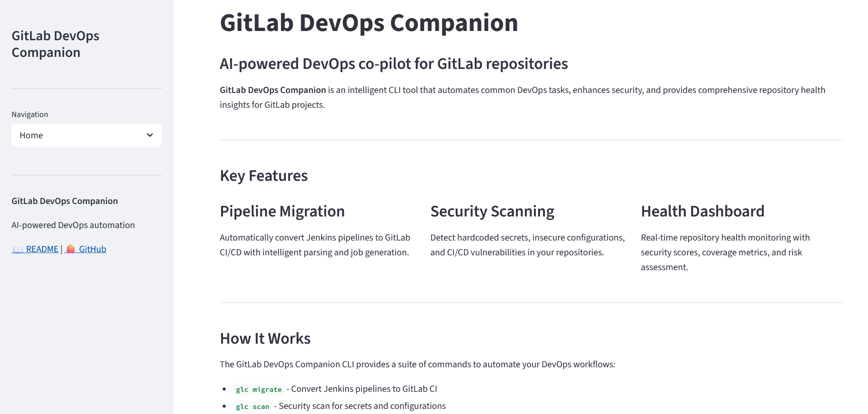Screen dimensions: 868x414
Task: Click the Key Features heading
Action: point(264,176)
